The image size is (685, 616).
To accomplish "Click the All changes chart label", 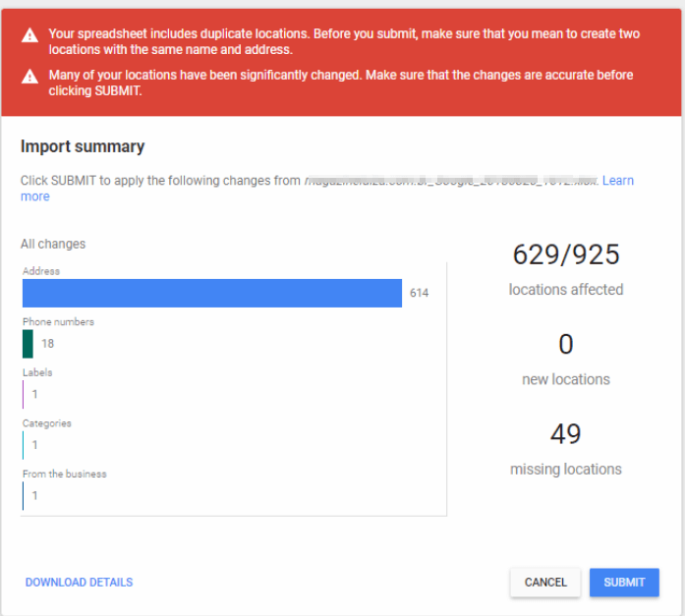I will coord(53,244).
